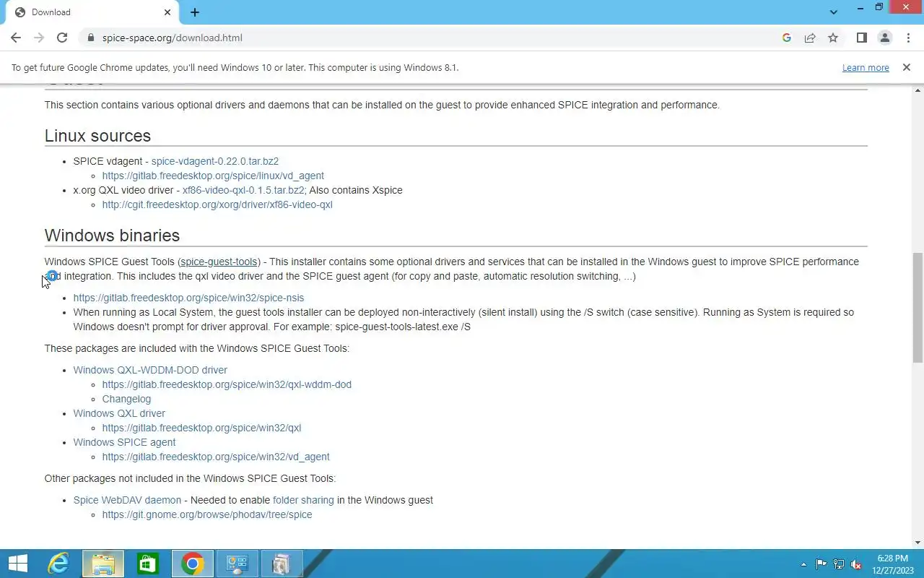Open the phodav/tree/spice gnome link
This screenshot has width=924, height=578.
(x=207, y=514)
